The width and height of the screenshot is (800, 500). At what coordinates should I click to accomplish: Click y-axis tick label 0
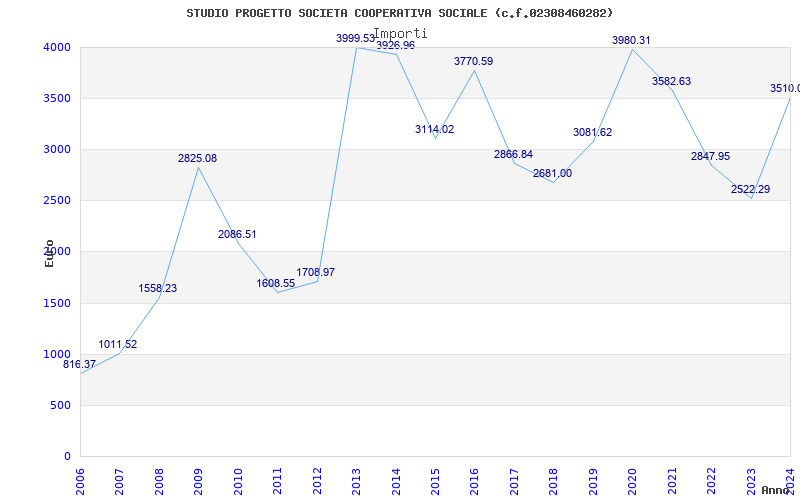coord(67,457)
